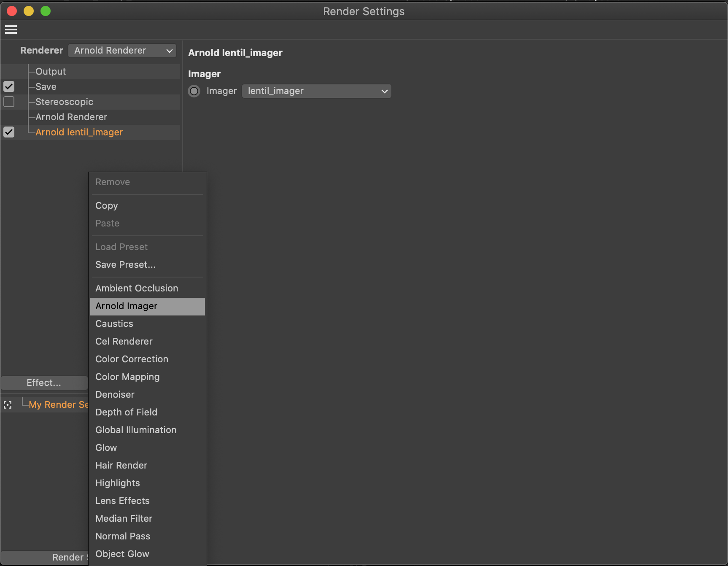Add Cel Renderer effect
Screen dimensions: 728x566
point(148,342)
